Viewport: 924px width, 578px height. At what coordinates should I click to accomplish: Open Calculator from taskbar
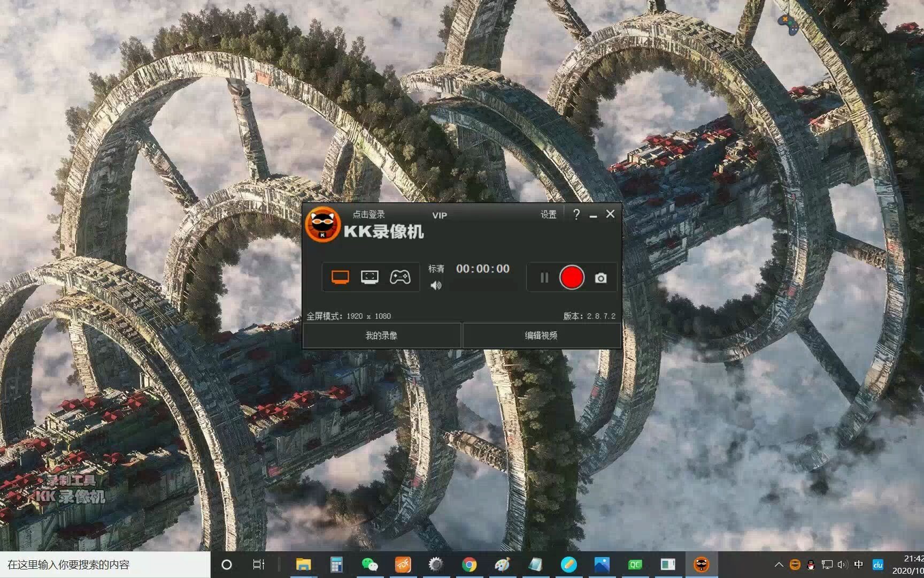[x=336, y=565]
